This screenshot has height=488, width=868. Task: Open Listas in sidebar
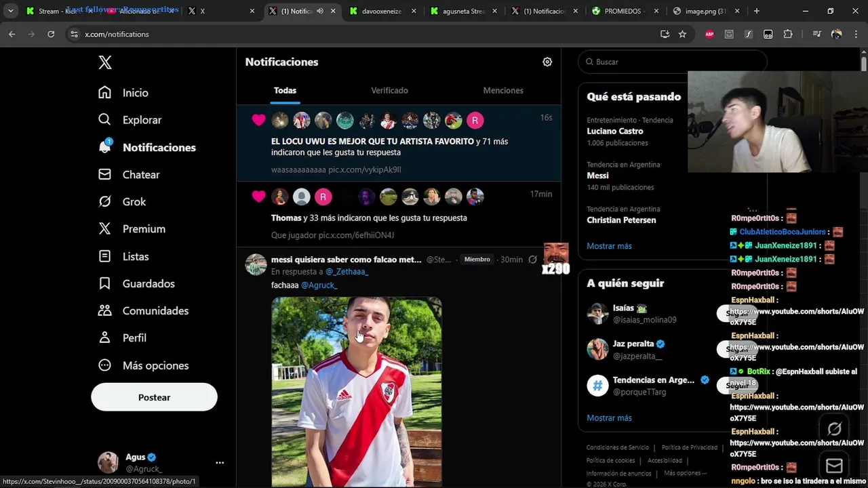click(123, 256)
